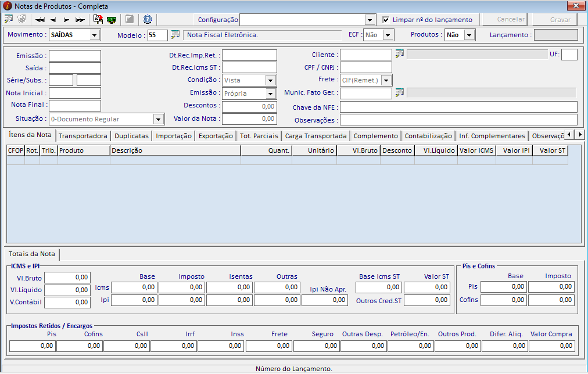
Task: Click the Valor ICMS column header
Action: [476, 150]
